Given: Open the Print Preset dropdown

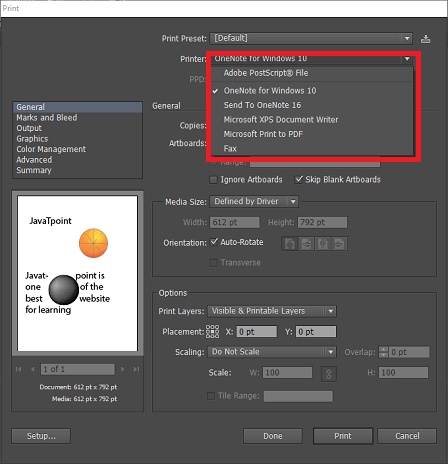Looking at the screenshot, I should (311, 38).
